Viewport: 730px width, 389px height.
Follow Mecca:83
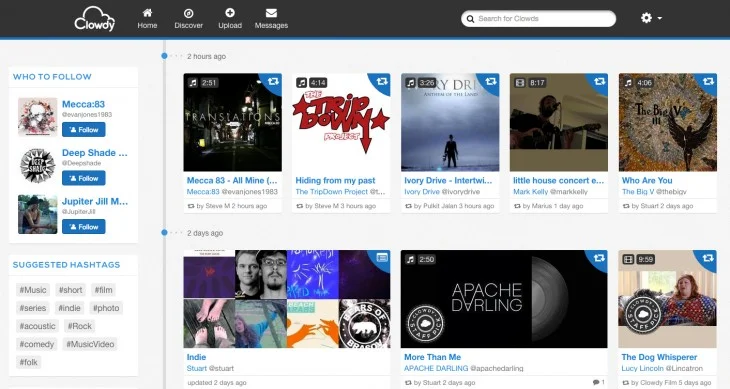point(84,130)
